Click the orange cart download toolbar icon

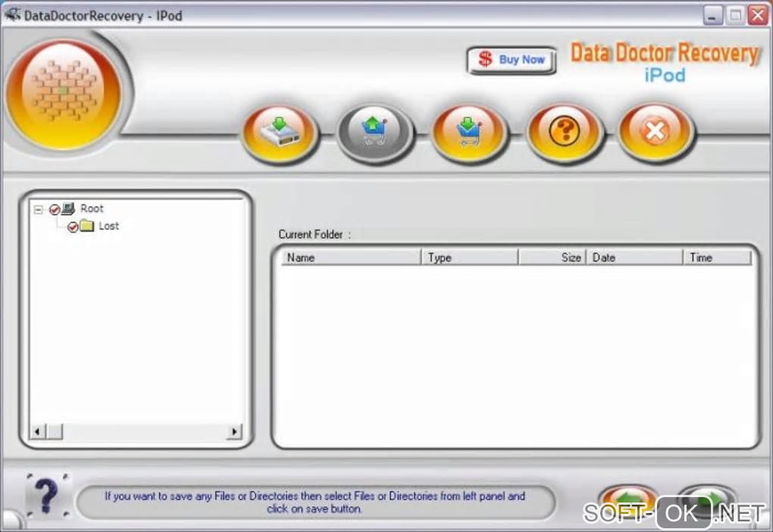[x=469, y=132]
